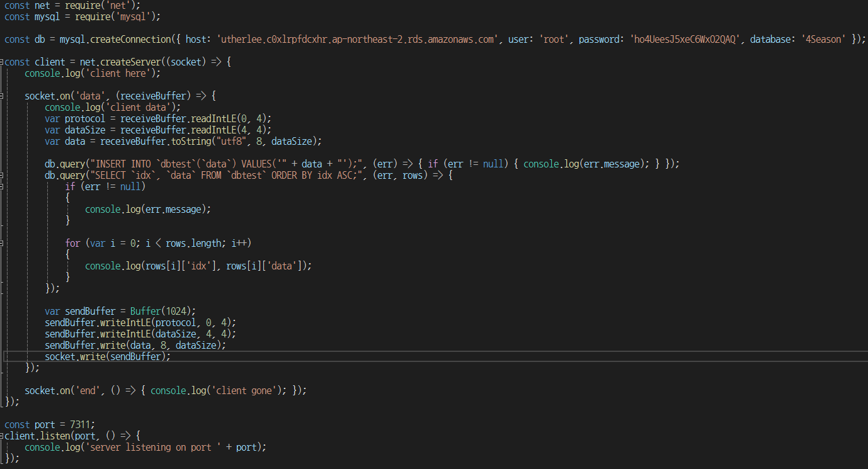Click the standalone 'if (err != null)' line
This screenshot has width=868, height=469.
tap(105, 187)
